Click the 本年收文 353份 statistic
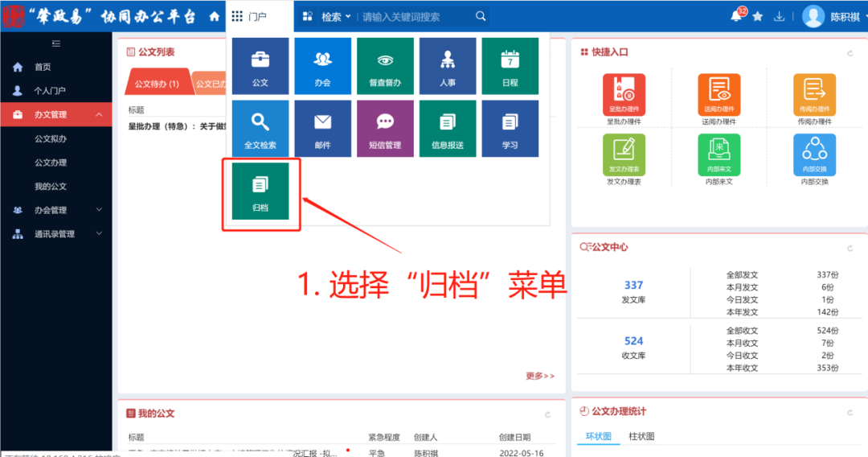The height and width of the screenshot is (457, 868). tap(782, 368)
